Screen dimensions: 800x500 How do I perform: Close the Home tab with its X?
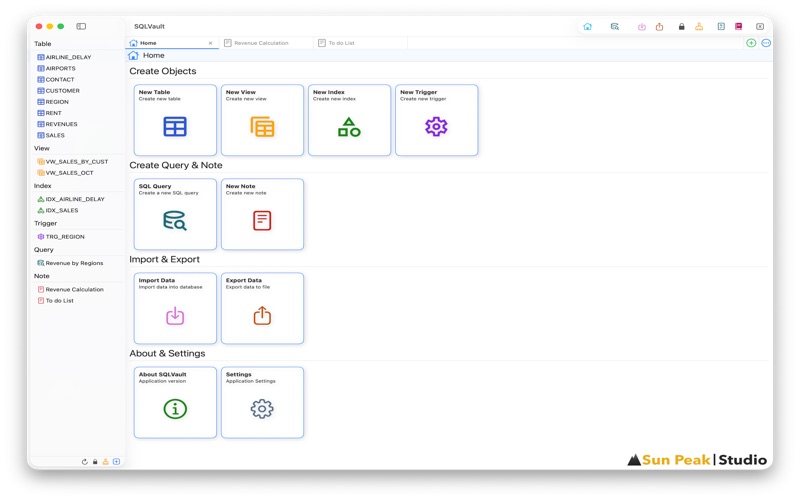click(210, 43)
